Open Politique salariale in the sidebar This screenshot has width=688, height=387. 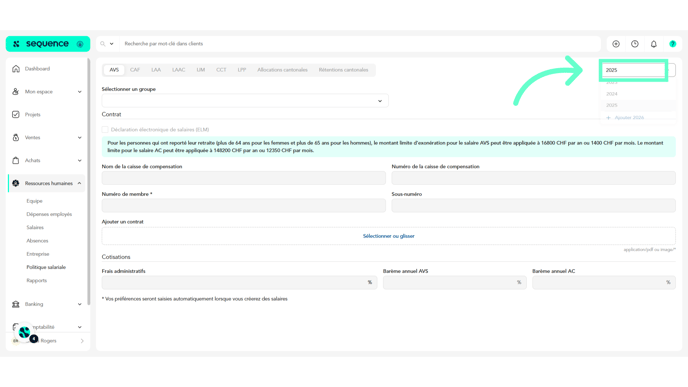(x=46, y=267)
